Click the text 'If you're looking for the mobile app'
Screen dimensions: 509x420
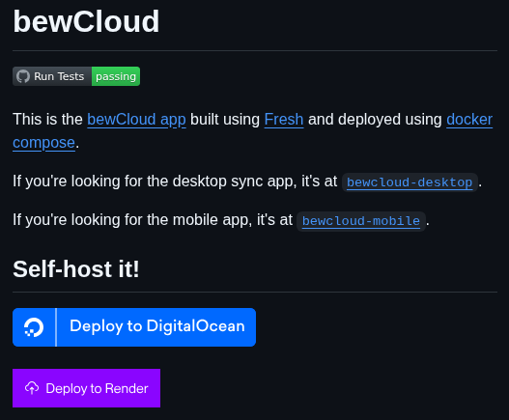click(x=132, y=220)
